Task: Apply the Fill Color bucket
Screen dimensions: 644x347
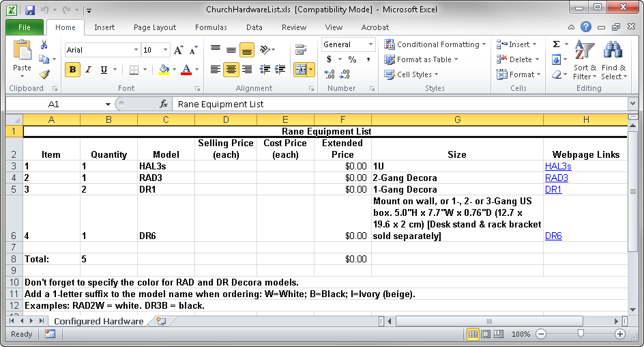Action: coord(164,70)
